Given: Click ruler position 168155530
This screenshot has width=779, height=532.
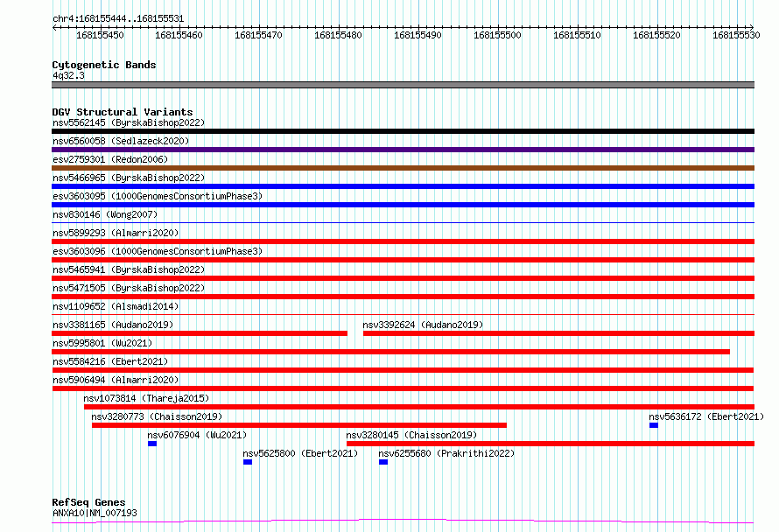Looking at the screenshot, I should coord(736,35).
